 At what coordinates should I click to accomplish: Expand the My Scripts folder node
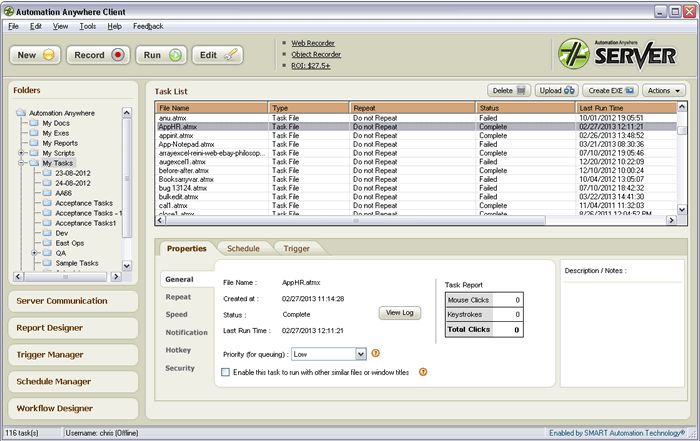click(x=21, y=152)
